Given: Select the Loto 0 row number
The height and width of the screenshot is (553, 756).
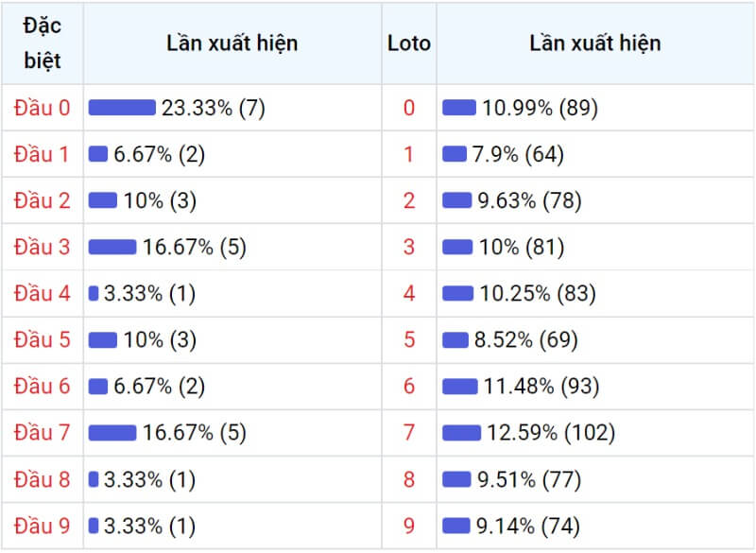Looking at the screenshot, I should point(409,108).
